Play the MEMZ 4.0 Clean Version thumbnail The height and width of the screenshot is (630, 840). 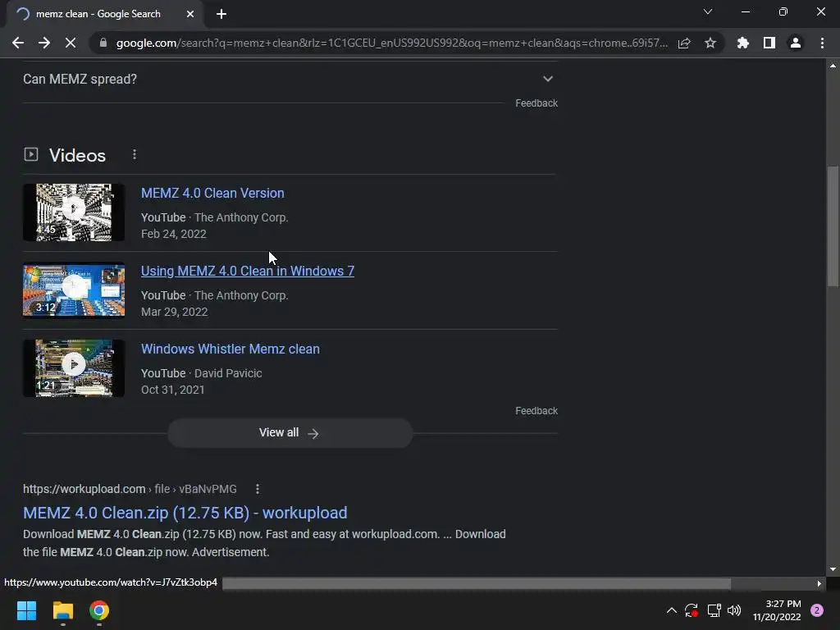(74, 212)
